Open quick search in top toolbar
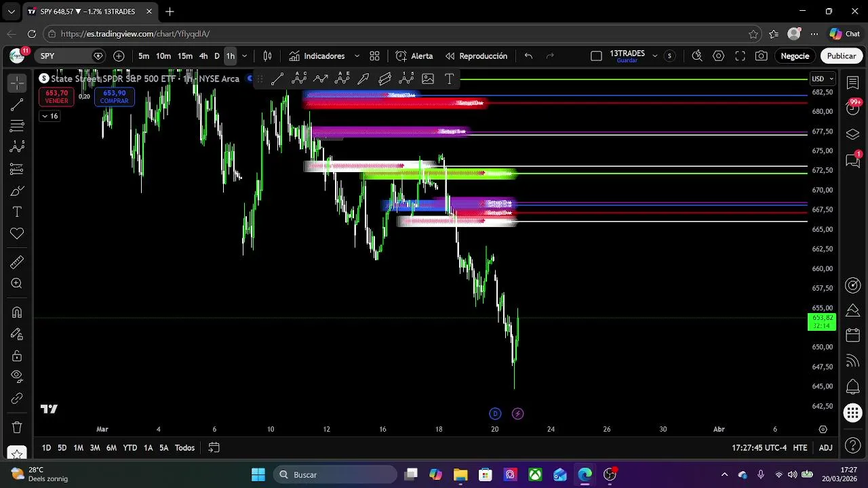Viewport: 868px width, 488px height. pyautogui.click(x=697, y=56)
